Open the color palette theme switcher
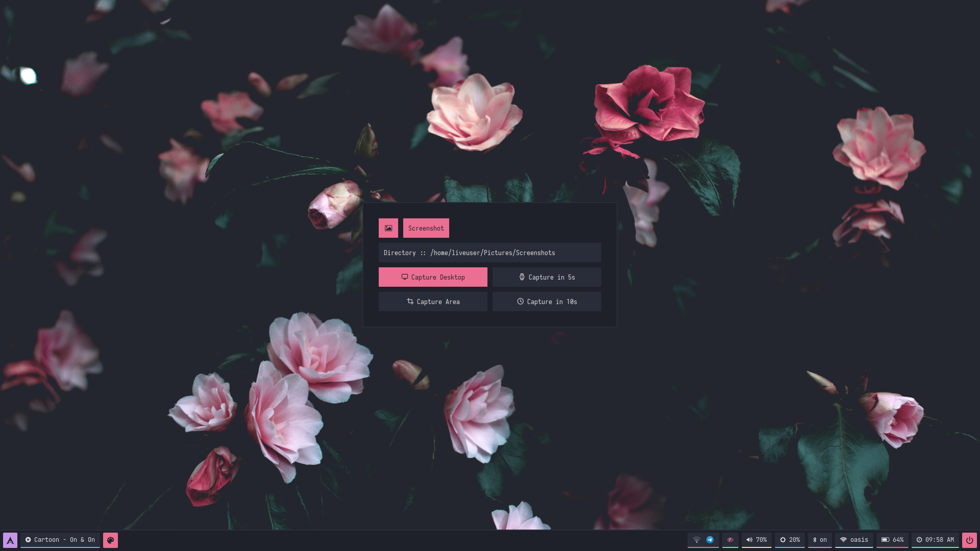 (110, 540)
